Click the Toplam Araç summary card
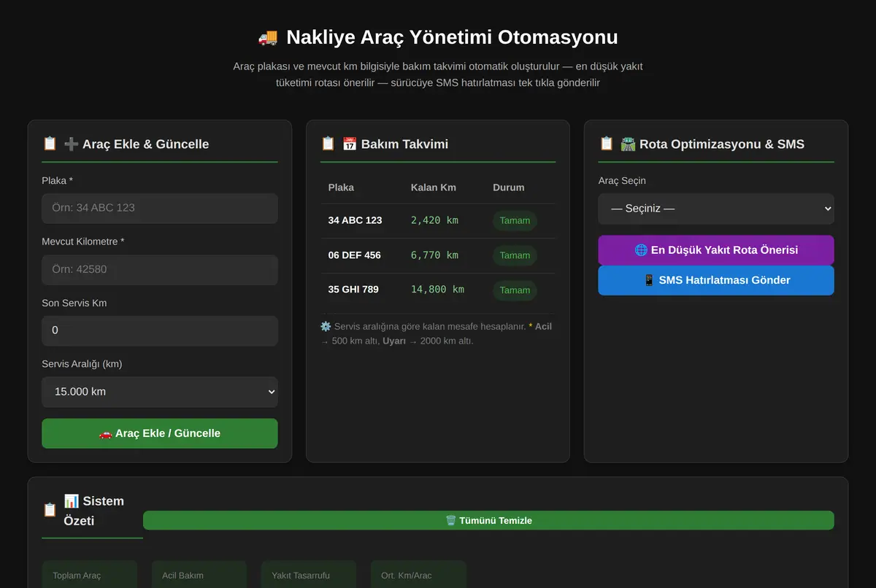 pyautogui.click(x=90, y=574)
